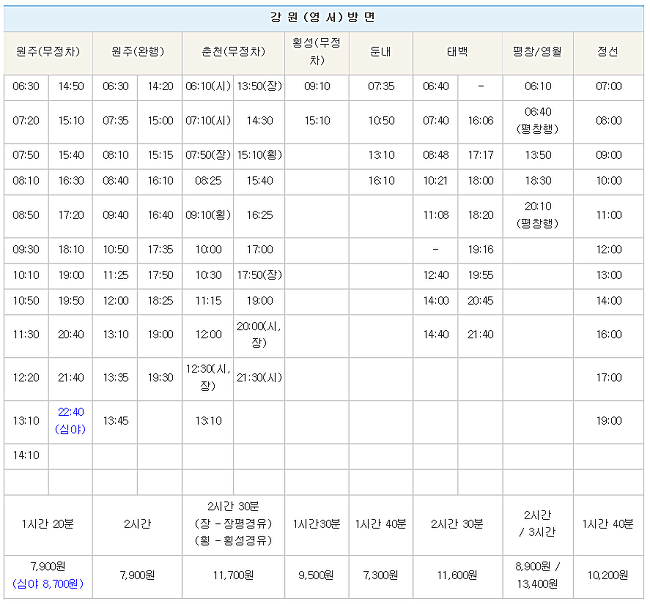Select the 11,600원 fare
Image resolution: width=650 pixels, height=604 pixels.
click(457, 575)
